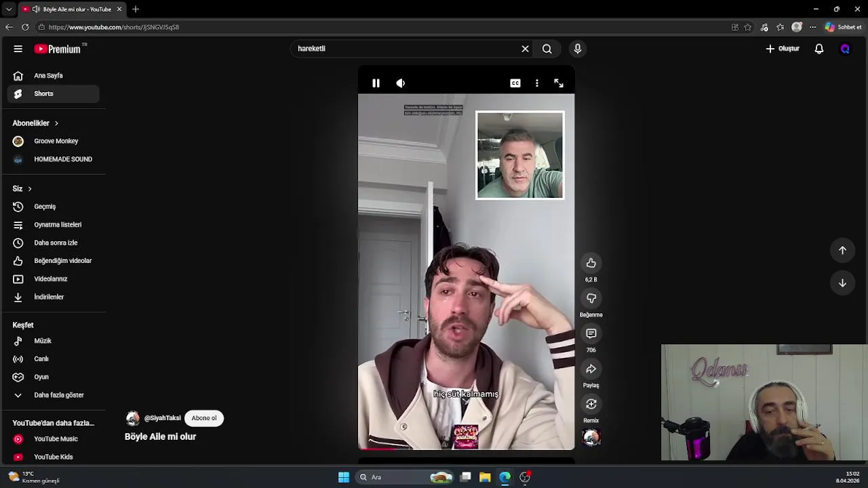868x488 pixels.
Task: Open İndirilenler downloads
Action: pyautogui.click(x=53, y=297)
